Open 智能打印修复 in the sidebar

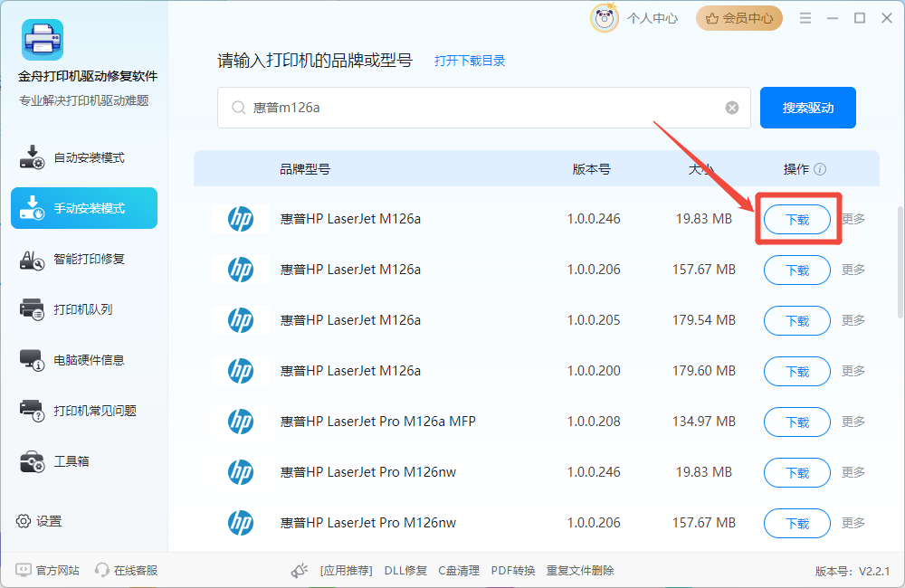(x=84, y=259)
